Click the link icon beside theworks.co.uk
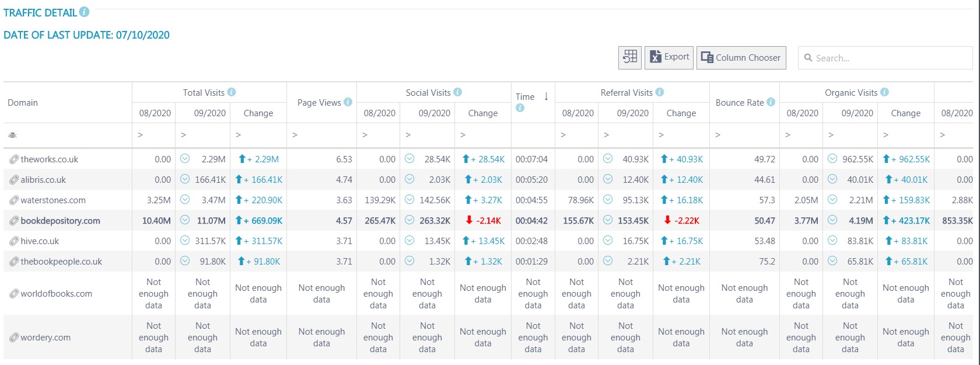 pos(14,159)
